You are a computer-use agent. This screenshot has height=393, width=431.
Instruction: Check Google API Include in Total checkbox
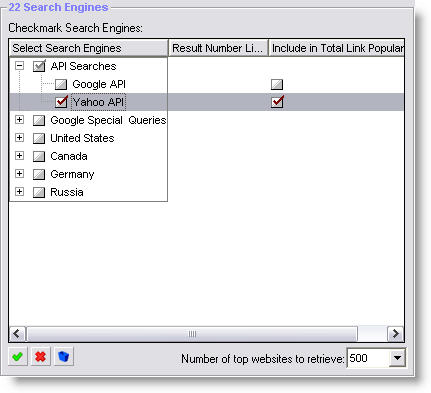(x=277, y=84)
